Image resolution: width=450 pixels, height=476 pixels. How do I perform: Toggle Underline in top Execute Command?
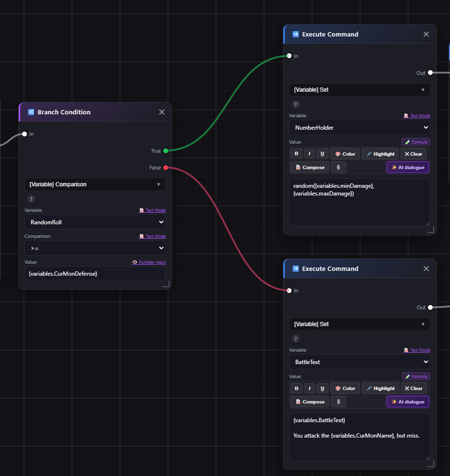[322, 154]
